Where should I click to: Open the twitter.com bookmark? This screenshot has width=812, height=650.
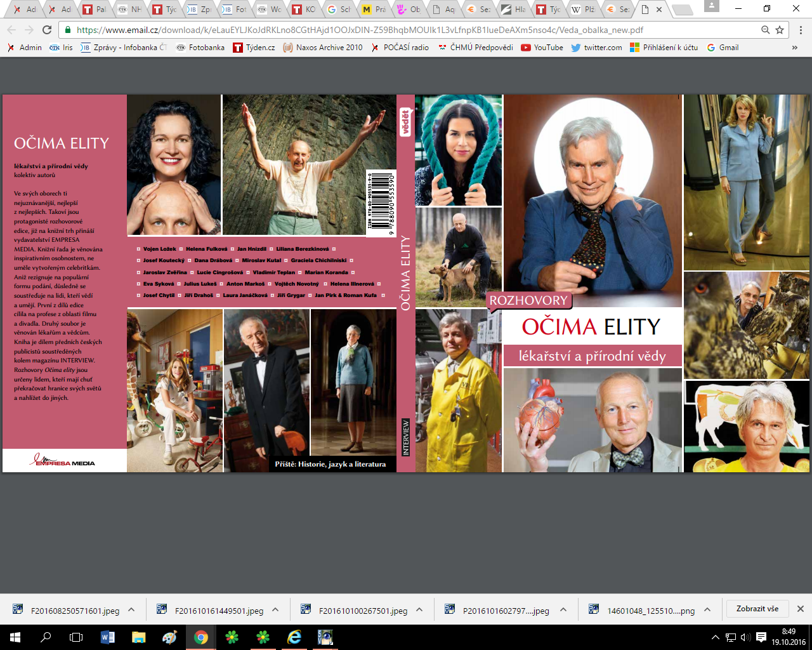pos(596,48)
